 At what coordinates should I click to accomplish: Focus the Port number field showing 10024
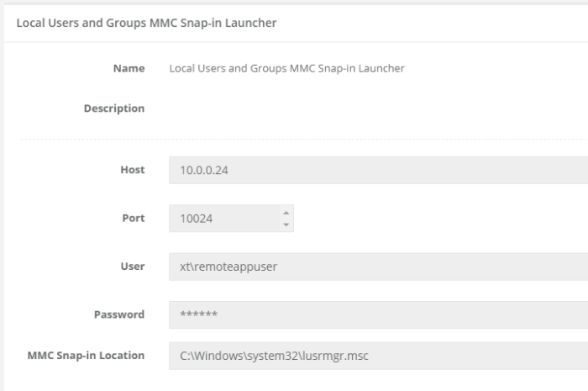[223, 219]
